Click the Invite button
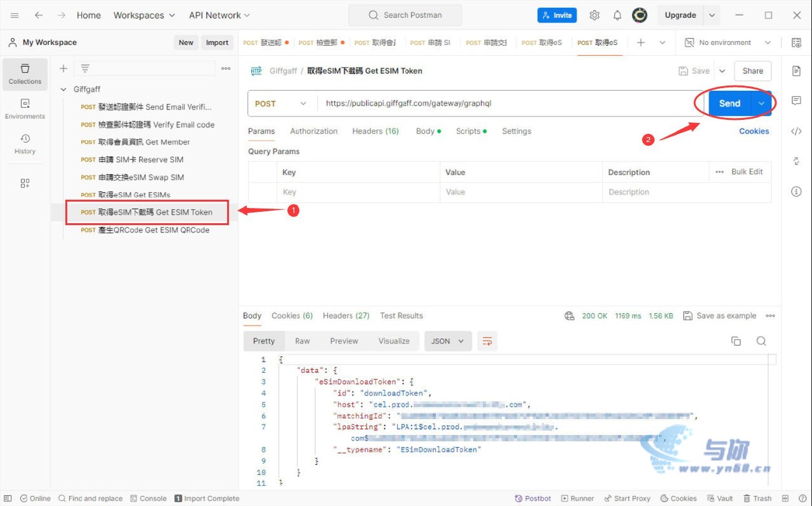Viewport: 812px width, 506px height. pyautogui.click(x=557, y=15)
